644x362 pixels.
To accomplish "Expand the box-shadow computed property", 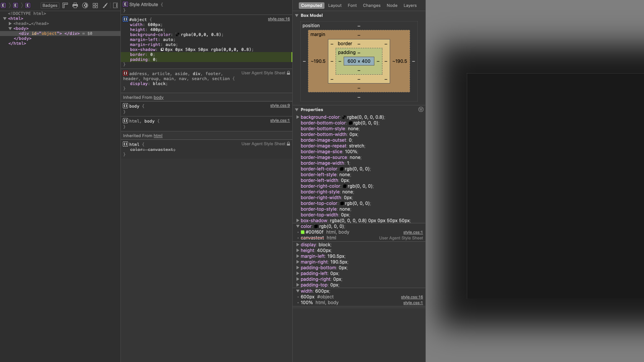I will 298,221.
